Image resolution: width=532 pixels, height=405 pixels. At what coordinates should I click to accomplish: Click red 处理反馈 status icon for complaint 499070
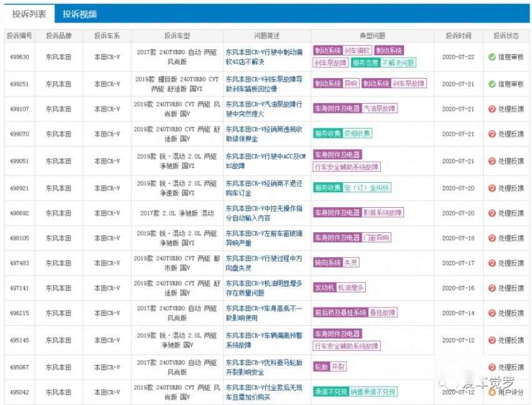[492, 134]
